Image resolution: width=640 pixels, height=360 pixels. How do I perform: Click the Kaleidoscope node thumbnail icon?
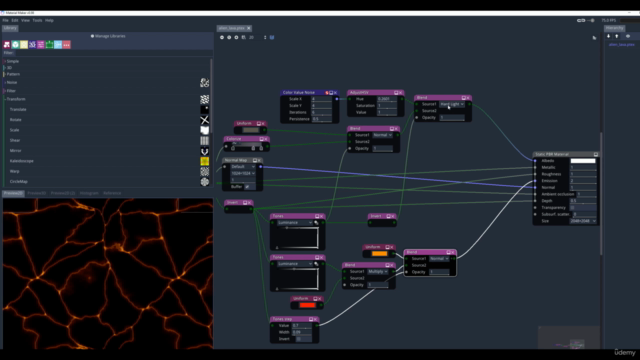(x=204, y=161)
